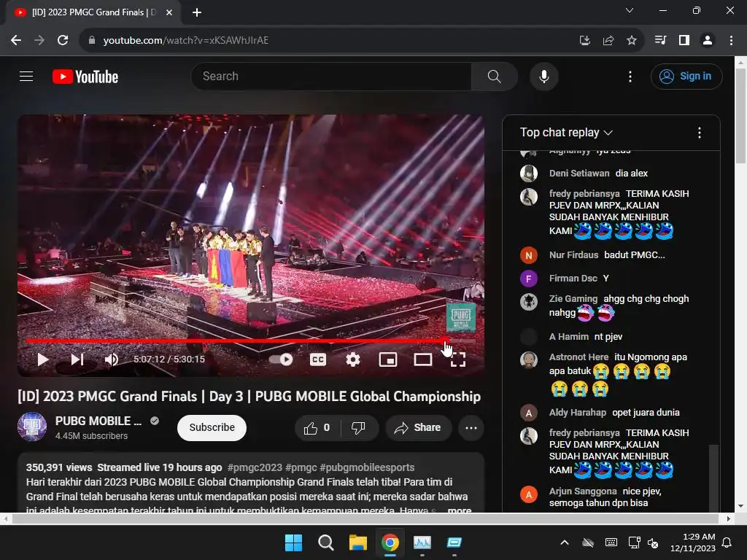The width and height of the screenshot is (747, 560).
Task: Subscribe to PUBG MOBILE channel
Action: [x=212, y=427]
